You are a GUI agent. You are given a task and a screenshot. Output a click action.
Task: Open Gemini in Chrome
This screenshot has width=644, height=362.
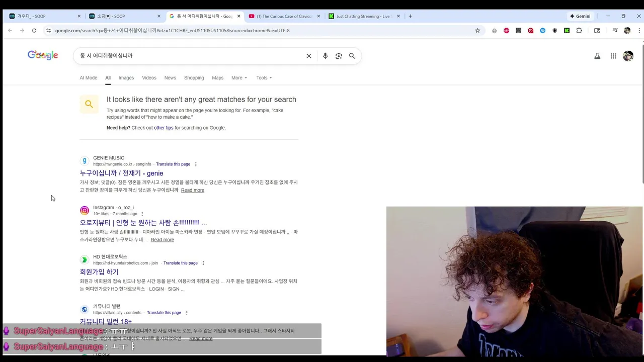coord(580,16)
